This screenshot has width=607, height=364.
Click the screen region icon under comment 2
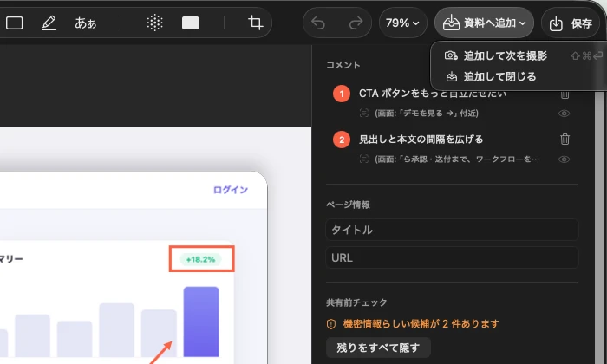[x=364, y=159]
